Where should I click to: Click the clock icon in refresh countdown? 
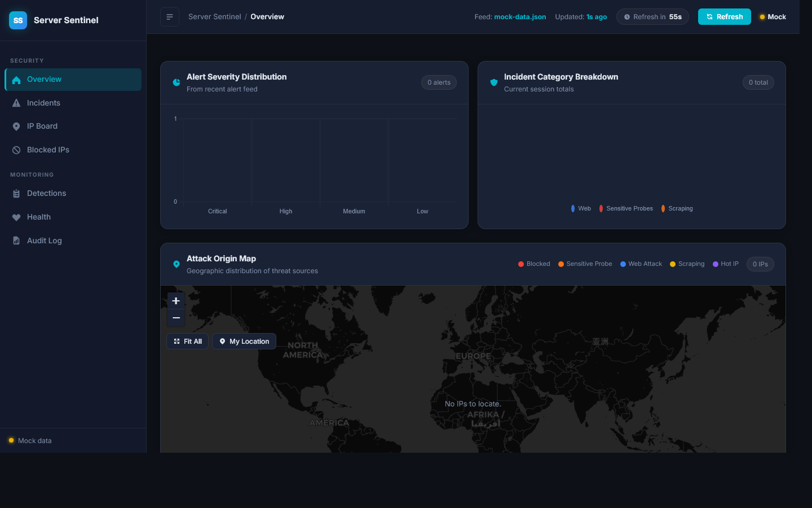click(x=627, y=17)
